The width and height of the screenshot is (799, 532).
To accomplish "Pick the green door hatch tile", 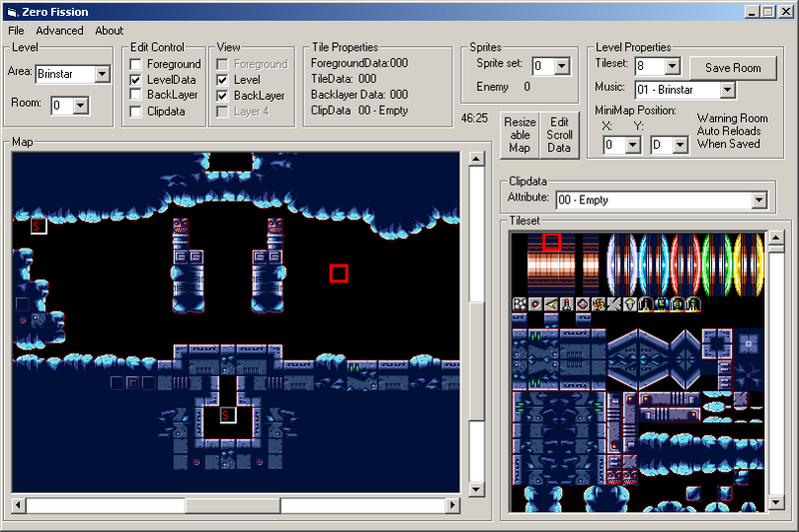I will [x=717, y=265].
